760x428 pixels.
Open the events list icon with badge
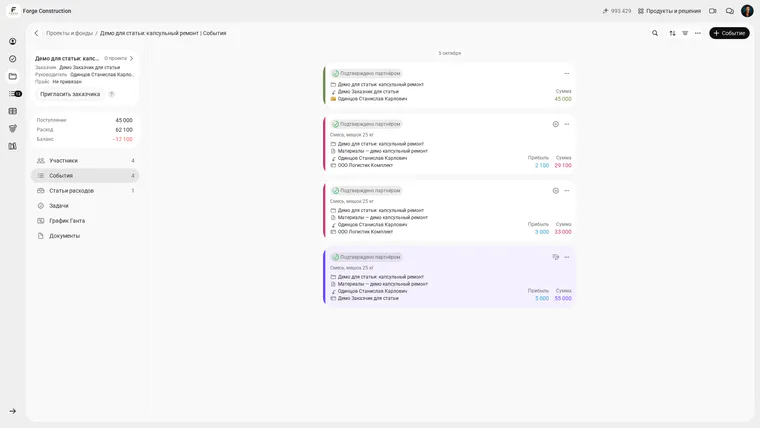[x=15, y=94]
